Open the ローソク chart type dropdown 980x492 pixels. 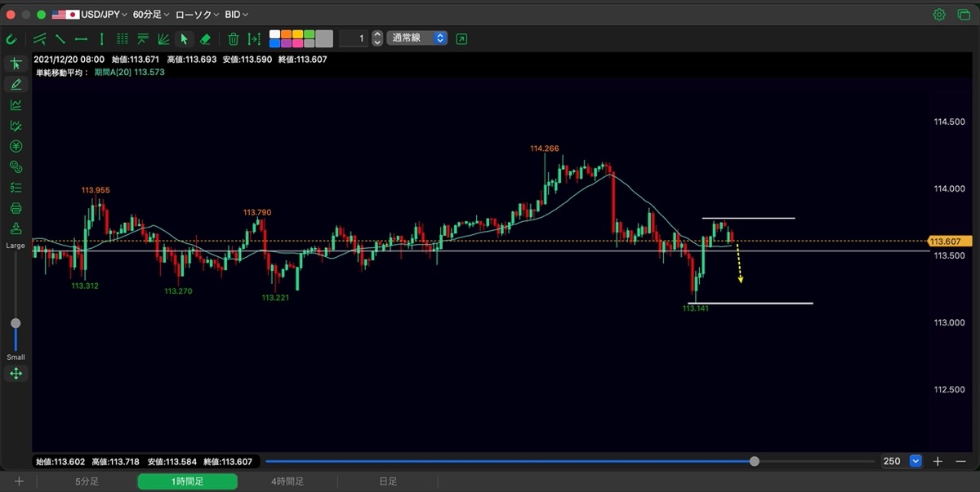(x=197, y=15)
